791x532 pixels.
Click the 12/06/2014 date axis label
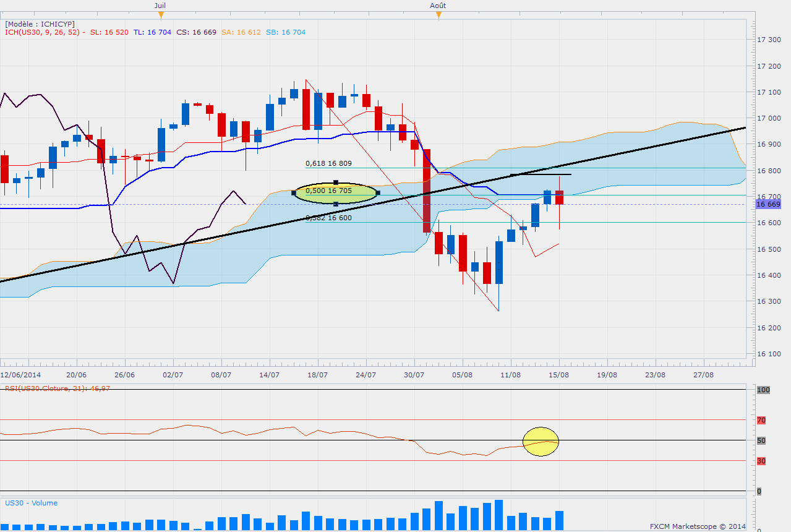tap(20, 375)
